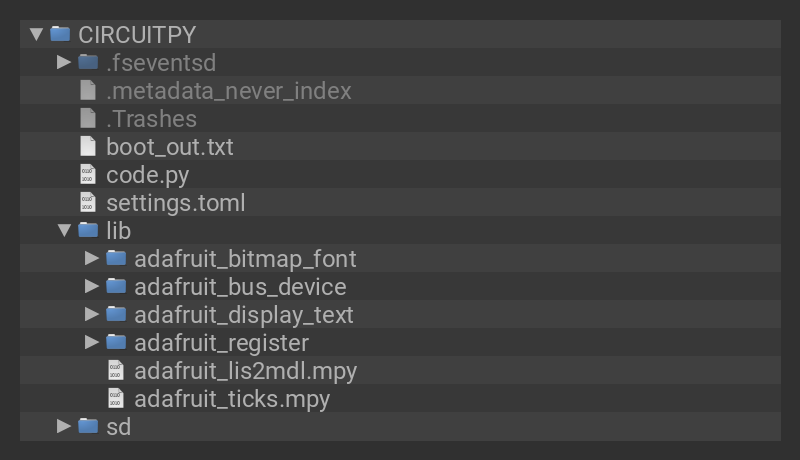Collapse the CIRCUITPY root folder
Screen dimensions: 800x460
point(36,34)
